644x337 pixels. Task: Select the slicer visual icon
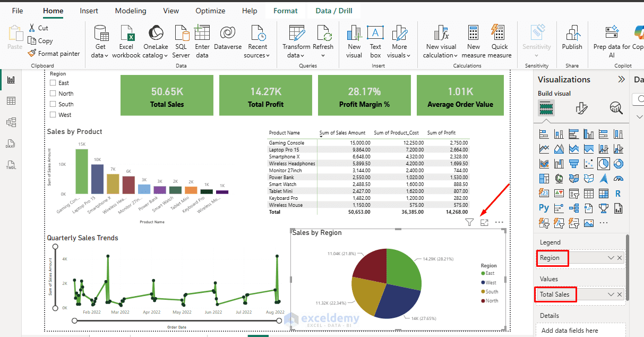[574, 193]
